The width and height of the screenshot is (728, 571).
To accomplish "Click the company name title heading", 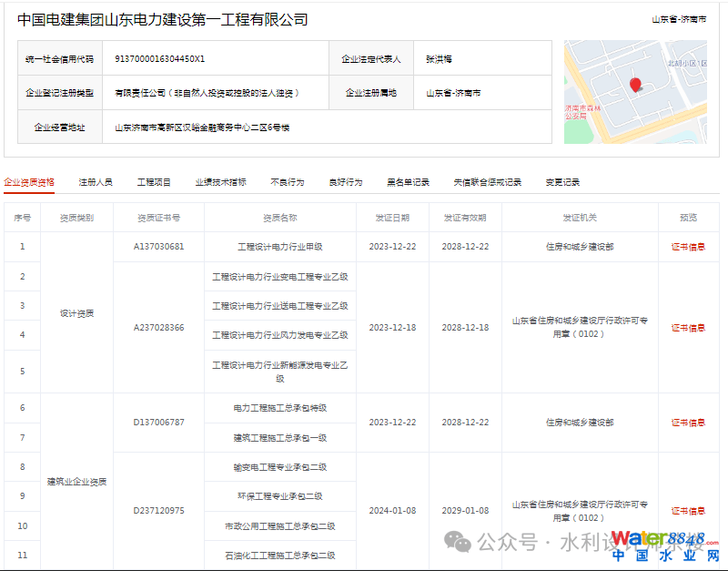I will [163, 19].
